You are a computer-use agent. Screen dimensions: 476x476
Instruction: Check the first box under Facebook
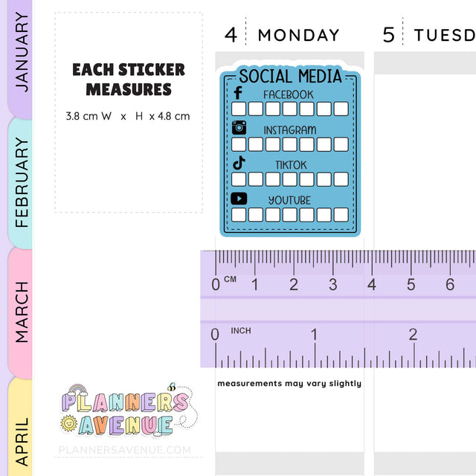tap(239, 109)
